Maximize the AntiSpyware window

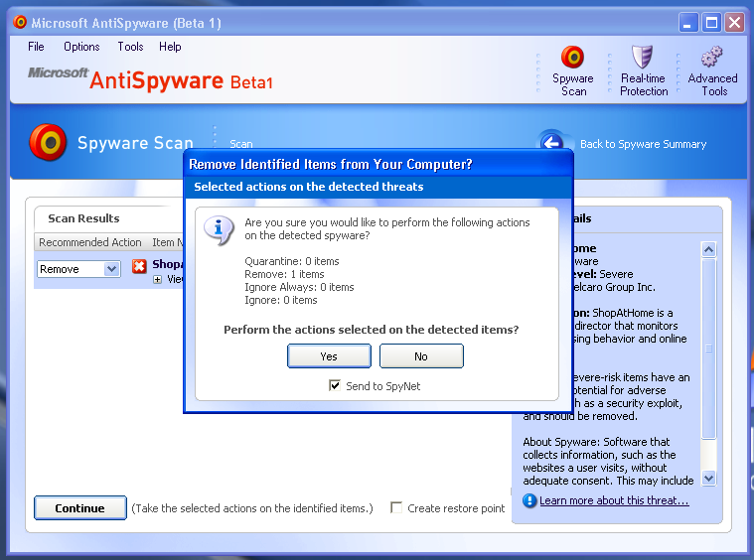[711, 23]
